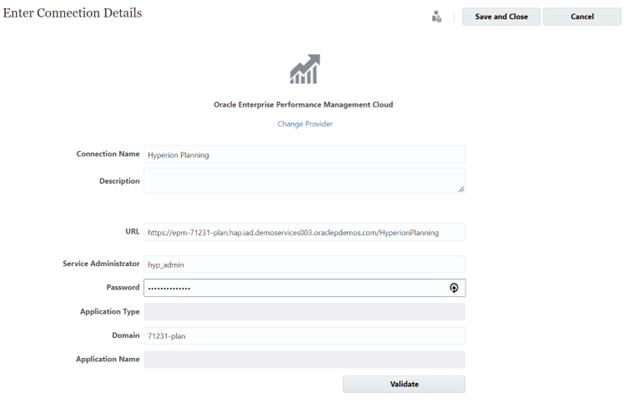Select the Domain field containing 71231-plan

tap(304, 336)
